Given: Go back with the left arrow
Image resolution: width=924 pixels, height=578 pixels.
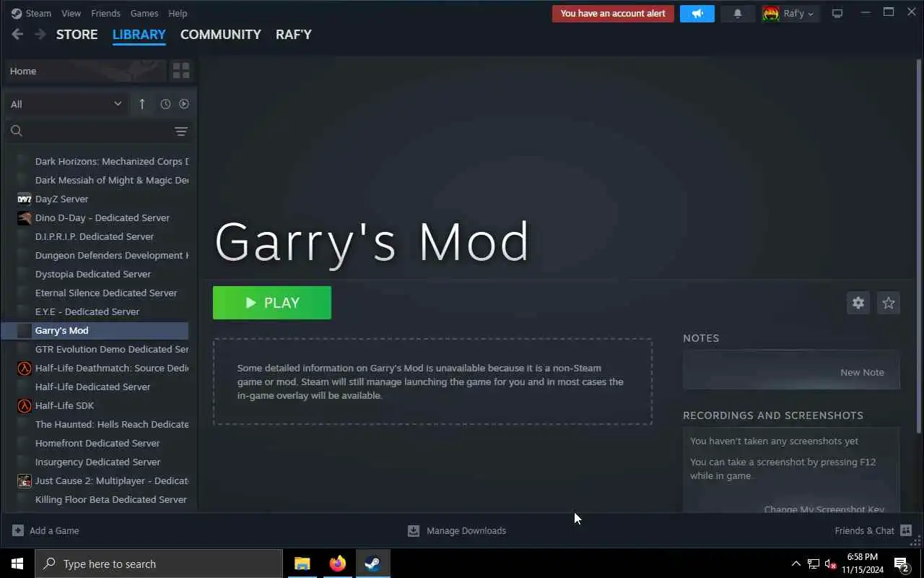Looking at the screenshot, I should 17,34.
